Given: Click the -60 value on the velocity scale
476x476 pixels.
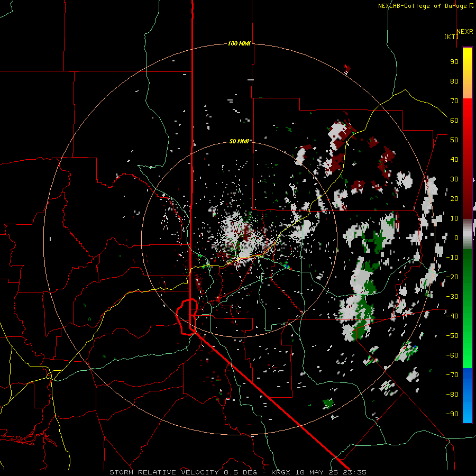Looking at the screenshot, I should 452,355.
